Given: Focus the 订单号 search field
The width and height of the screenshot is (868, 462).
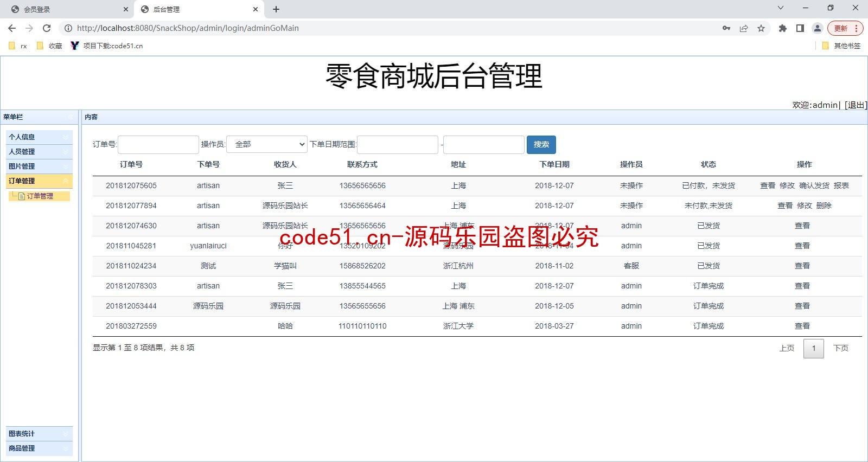Looking at the screenshot, I should 158,144.
